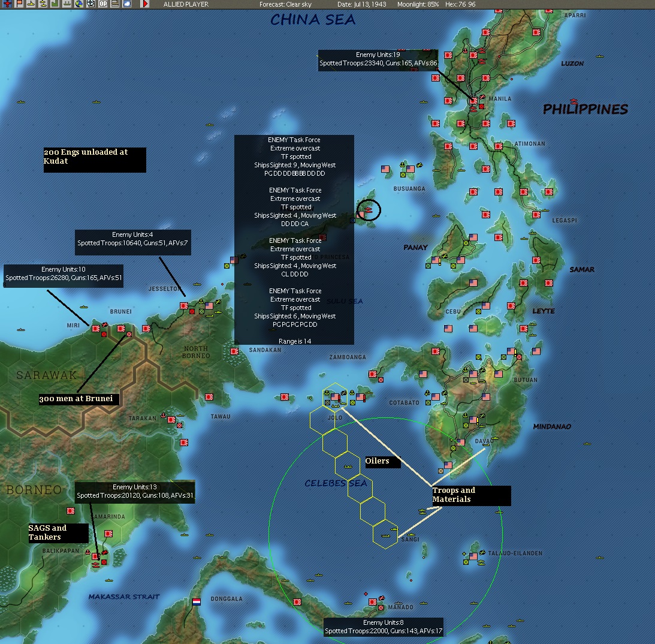The height and width of the screenshot is (644, 655).
Task: Select the US base flag at Jolo
Action: (x=335, y=396)
